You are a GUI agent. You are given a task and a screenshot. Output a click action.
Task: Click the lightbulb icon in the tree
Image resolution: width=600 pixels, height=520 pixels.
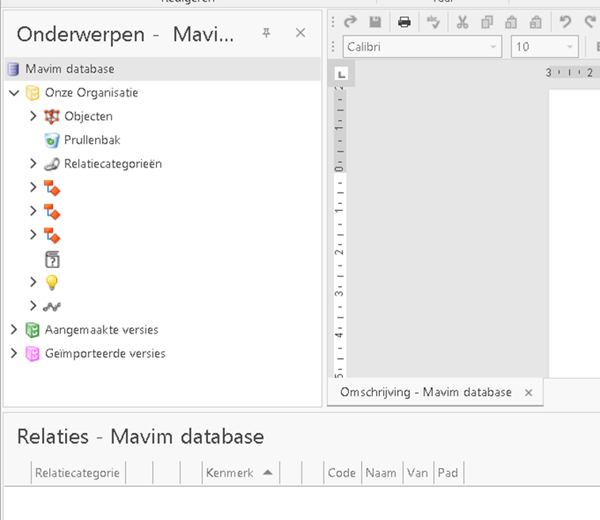52,282
